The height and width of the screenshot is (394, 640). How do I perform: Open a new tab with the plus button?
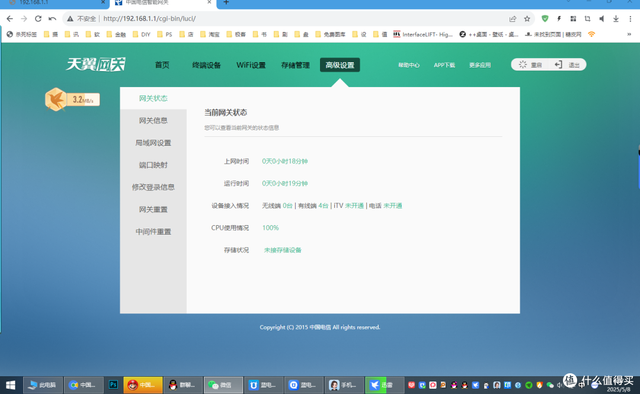[226, 3]
